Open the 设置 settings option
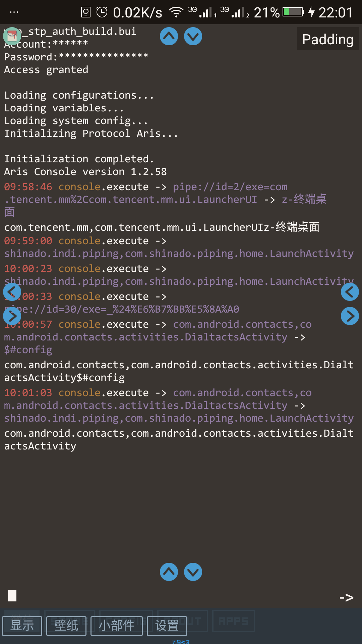 (167, 626)
